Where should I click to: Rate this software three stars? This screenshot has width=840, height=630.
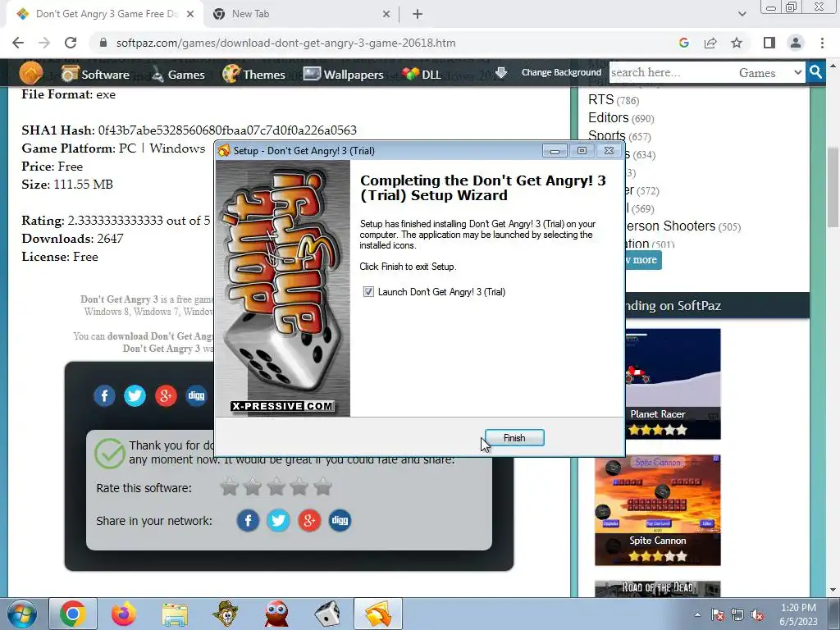pyautogui.click(x=276, y=486)
